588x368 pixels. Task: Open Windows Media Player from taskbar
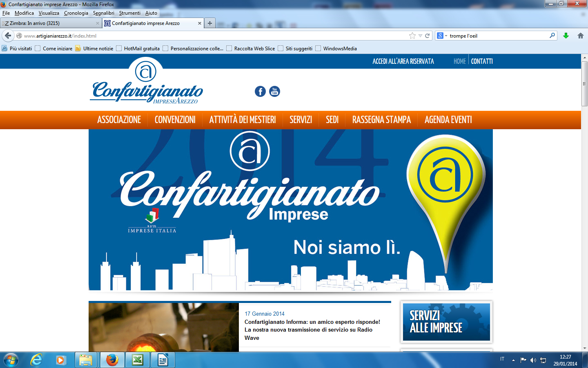click(61, 360)
